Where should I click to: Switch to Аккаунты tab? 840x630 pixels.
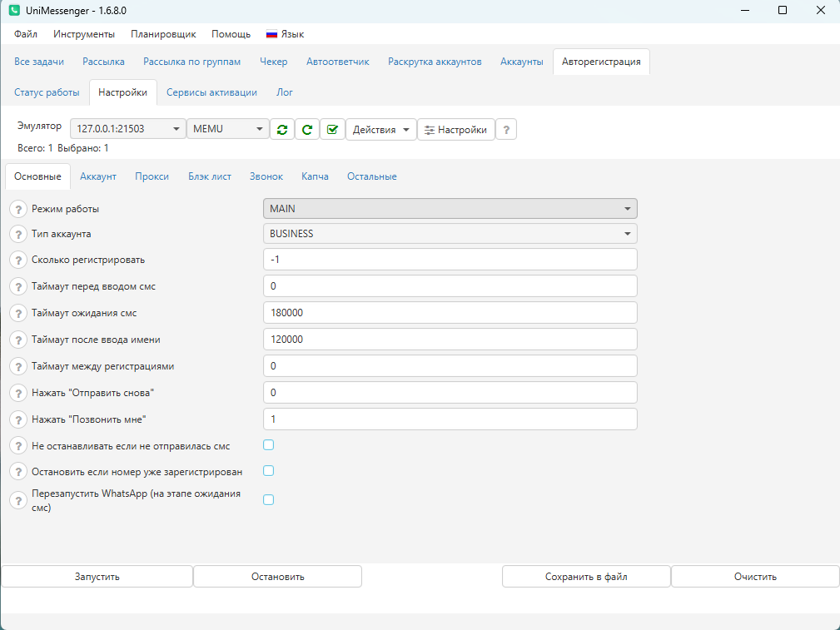(x=522, y=62)
